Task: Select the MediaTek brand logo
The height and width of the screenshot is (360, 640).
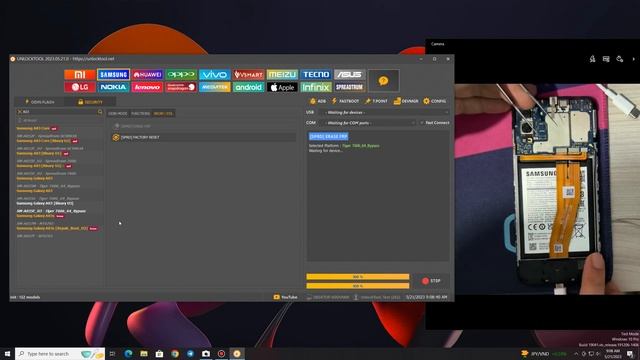Action: [x=215, y=87]
